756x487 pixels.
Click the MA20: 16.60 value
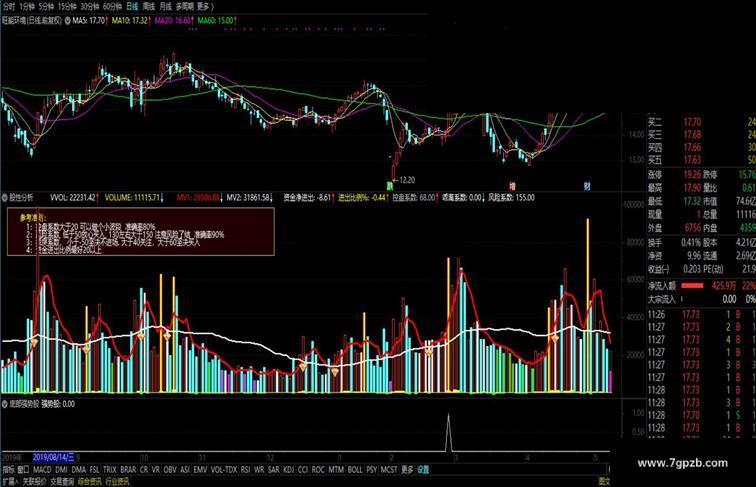[x=173, y=21]
